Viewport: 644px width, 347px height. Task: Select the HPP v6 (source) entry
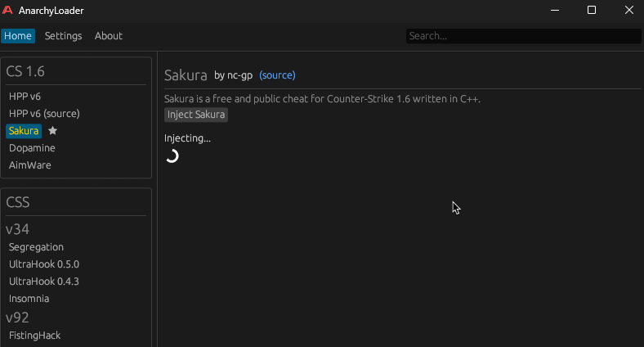pyautogui.click(x=44, y=114)
